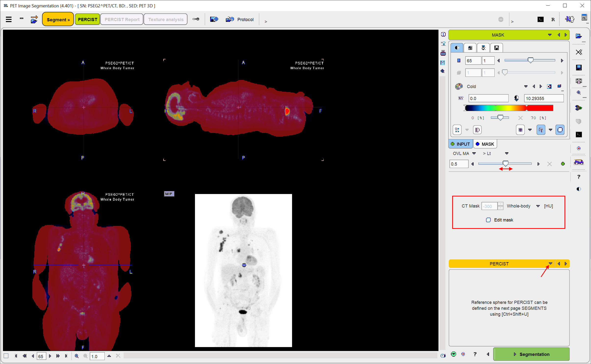591x364 pixels.
Task: Click the layout orthogonal views icon
Action: pos(457,130)
